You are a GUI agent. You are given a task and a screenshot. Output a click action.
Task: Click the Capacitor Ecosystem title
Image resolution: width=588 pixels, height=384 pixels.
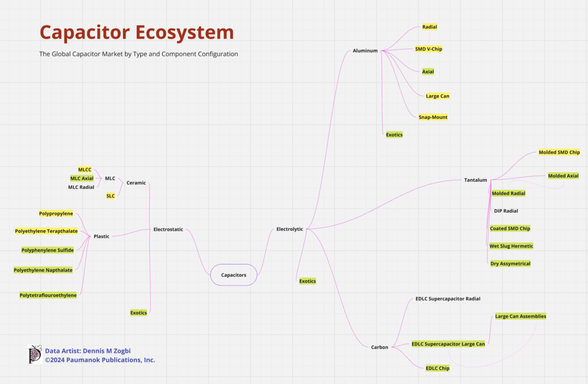click(137, 32)
